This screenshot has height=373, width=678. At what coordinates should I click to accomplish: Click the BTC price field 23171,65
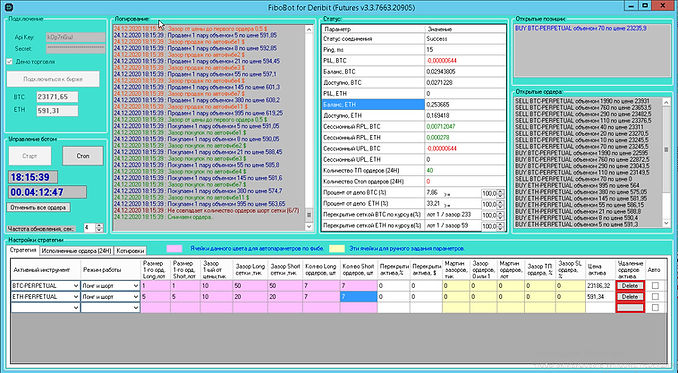coord(57,97)
